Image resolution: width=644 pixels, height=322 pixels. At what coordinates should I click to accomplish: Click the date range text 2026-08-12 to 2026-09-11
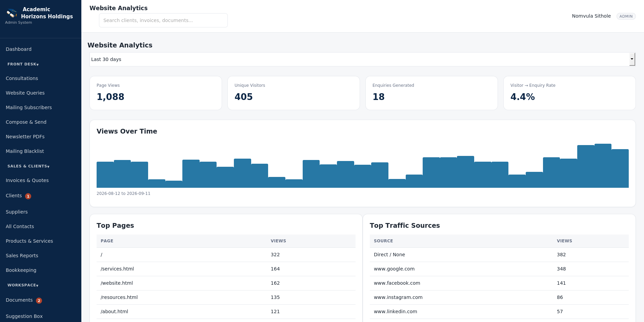(123, 194)
